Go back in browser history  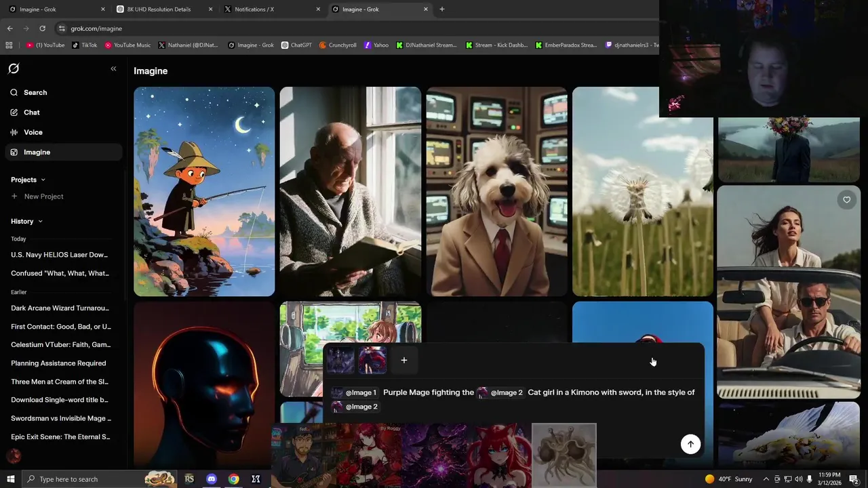9,28
